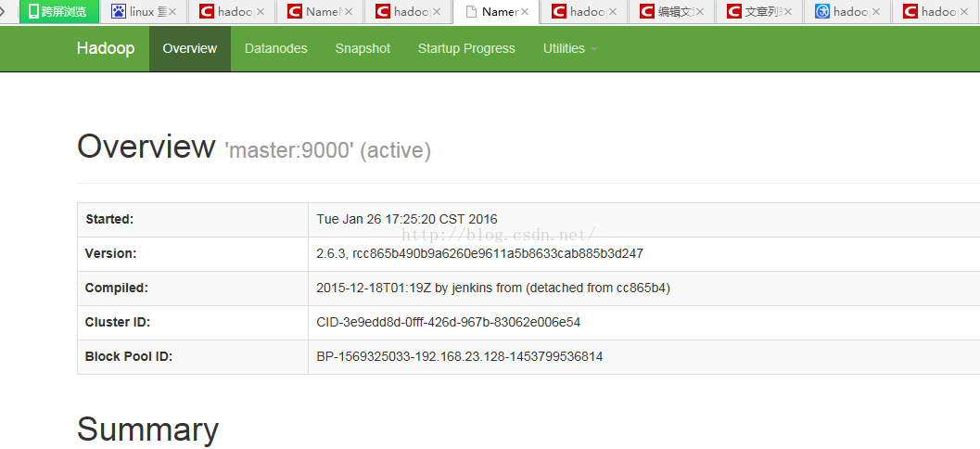Close the 编辑文 browser tab
Image resolution: width=980 pixels, height=449 pixels.
pos(700,11)
